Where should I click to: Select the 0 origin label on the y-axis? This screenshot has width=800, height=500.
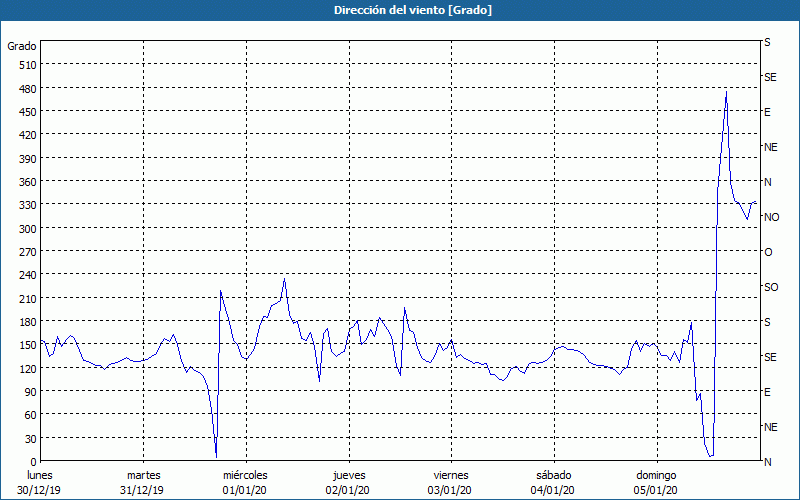[34, 462]
